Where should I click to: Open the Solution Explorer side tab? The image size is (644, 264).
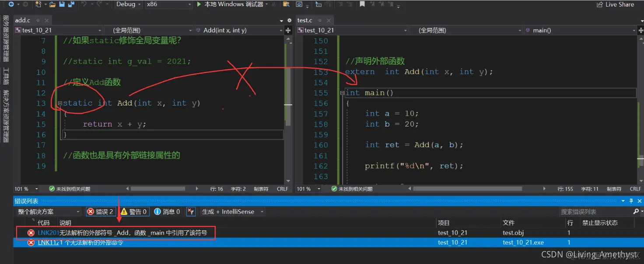point(6,116)
